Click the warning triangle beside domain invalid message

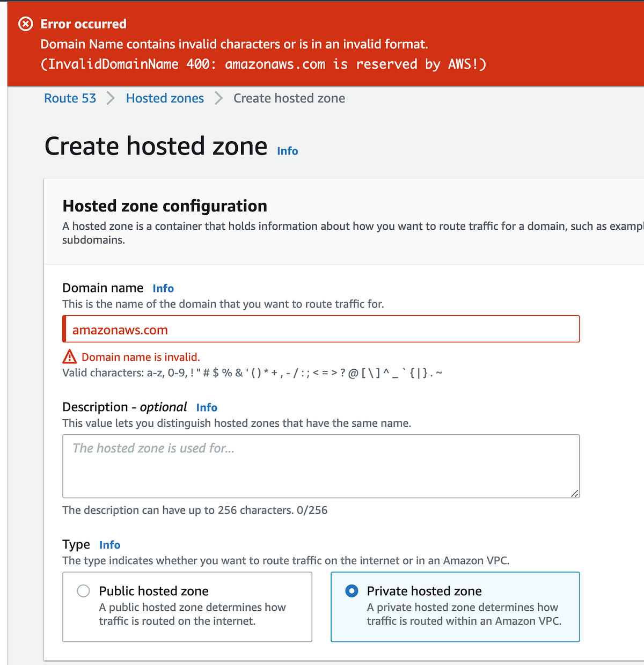pos(69,356)
